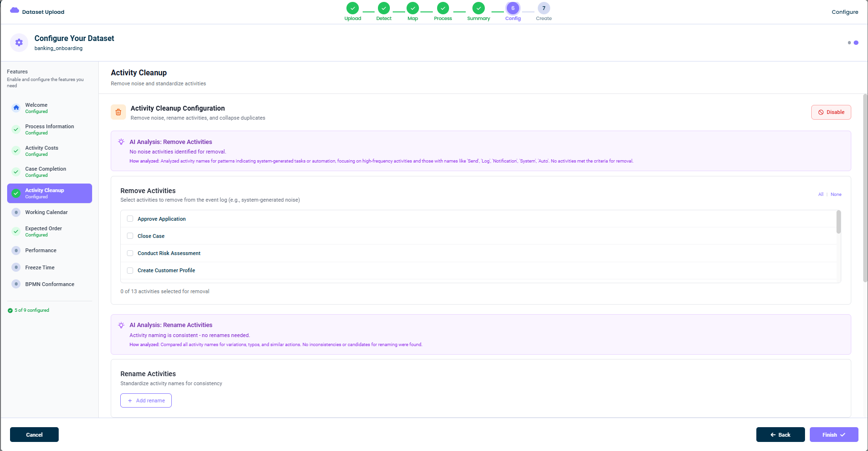Screen dimensions: 868x451
Task: Click the Approve Application activity label
Action: (x=161, y=219)
